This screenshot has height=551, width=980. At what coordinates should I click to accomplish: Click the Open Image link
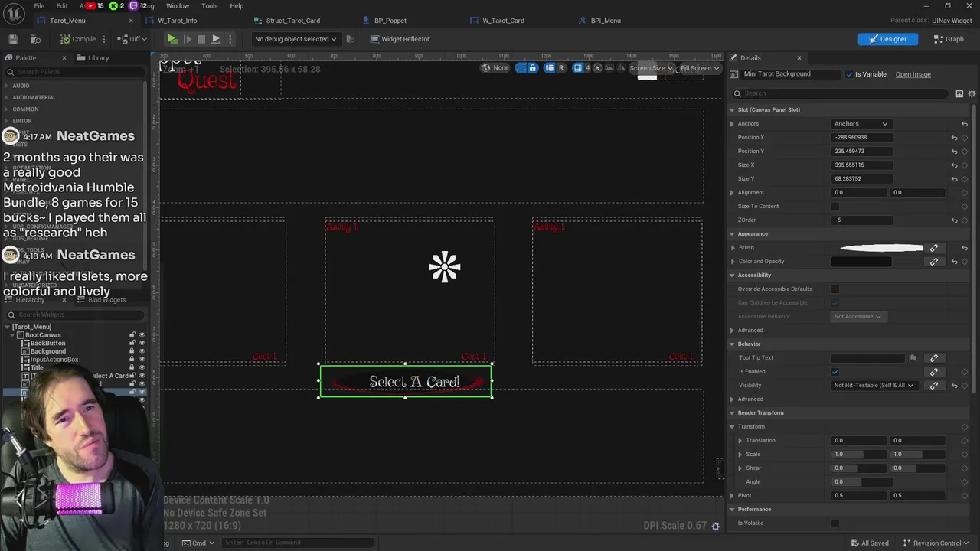coord(913,74)
